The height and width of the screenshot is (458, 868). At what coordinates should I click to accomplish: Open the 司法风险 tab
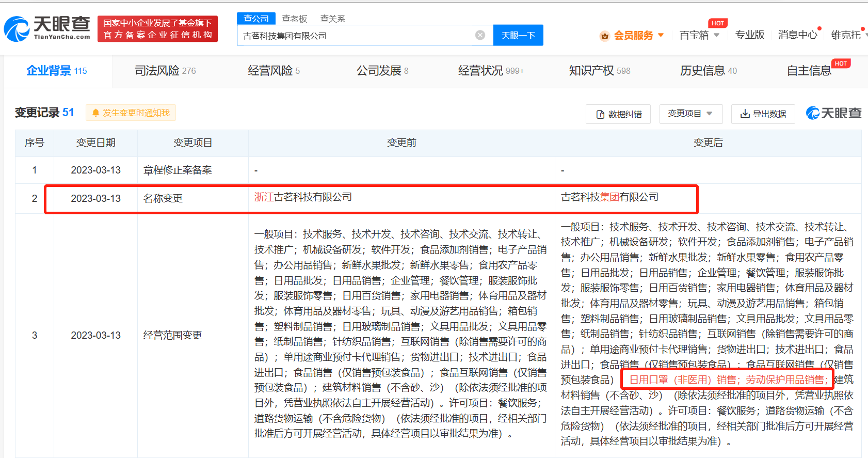tap(165, 71)
